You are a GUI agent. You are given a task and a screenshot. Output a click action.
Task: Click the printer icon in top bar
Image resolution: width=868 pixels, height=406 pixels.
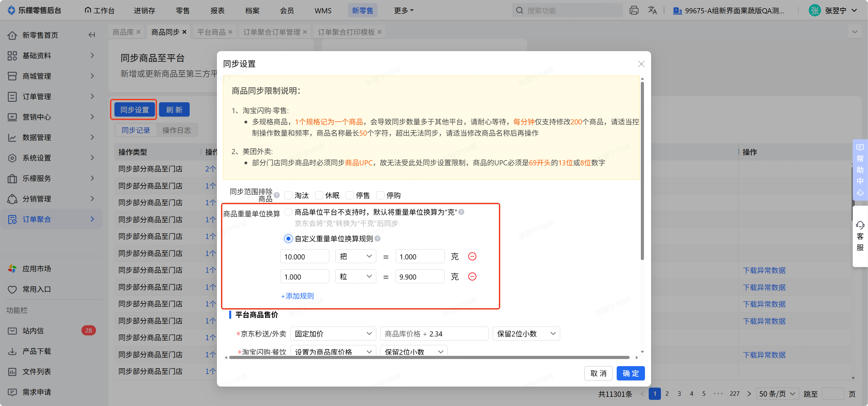pos(634,11)
